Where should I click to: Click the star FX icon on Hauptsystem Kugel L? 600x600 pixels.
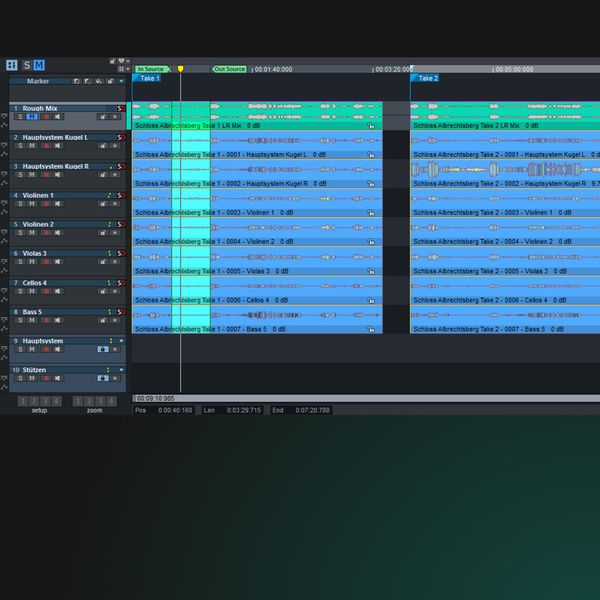(115, 146)
